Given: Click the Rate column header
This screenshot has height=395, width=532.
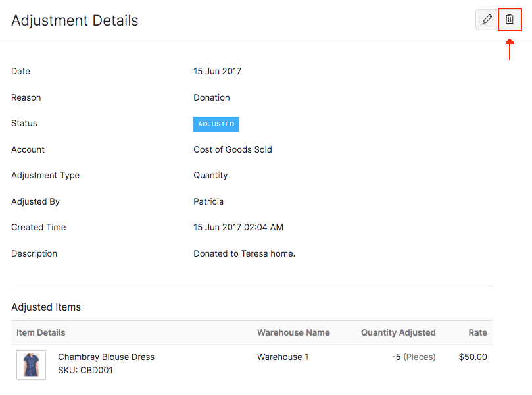Looking at the screenshot, I should tap(477, 332).
